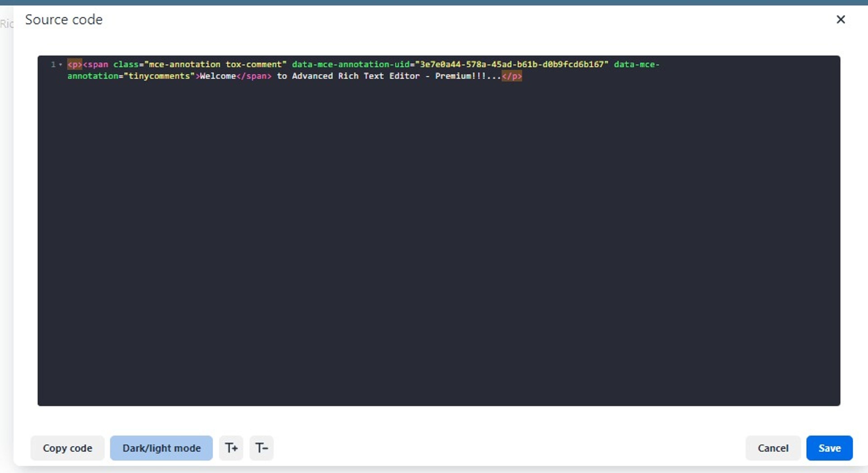Screen dimensions: 868x473
Task: Toggle Dark/light mode
Action: tap(161, 448)
